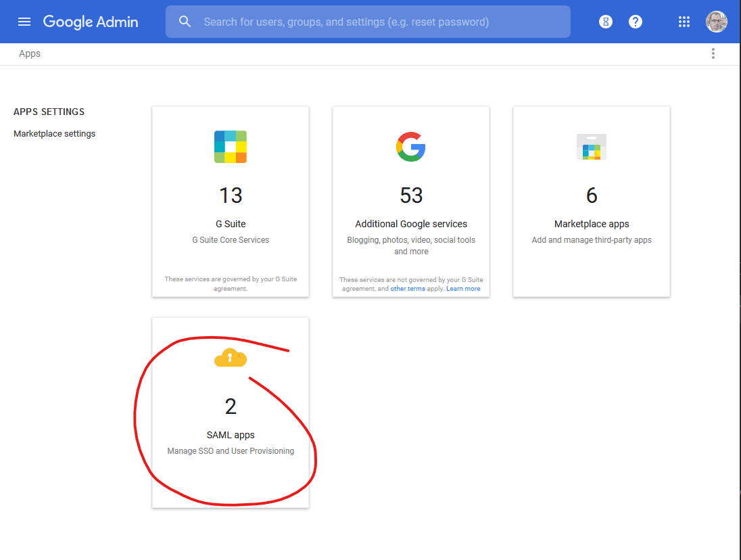This screenshot has height=560, width=741.
Task: Open the Google apps grid launcher
Action: point(684,22)
